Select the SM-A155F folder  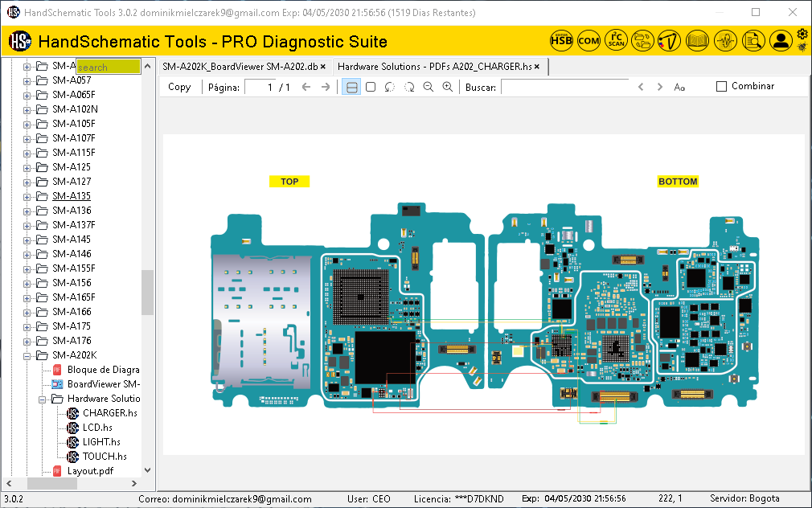coord(73,268)
